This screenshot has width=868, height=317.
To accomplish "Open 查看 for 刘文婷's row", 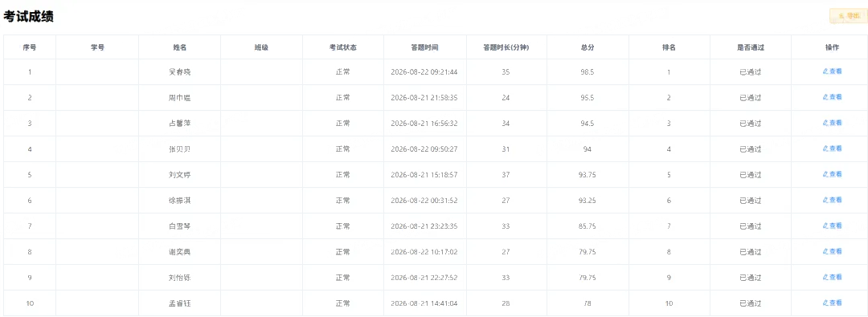I will tap(832, 174).
